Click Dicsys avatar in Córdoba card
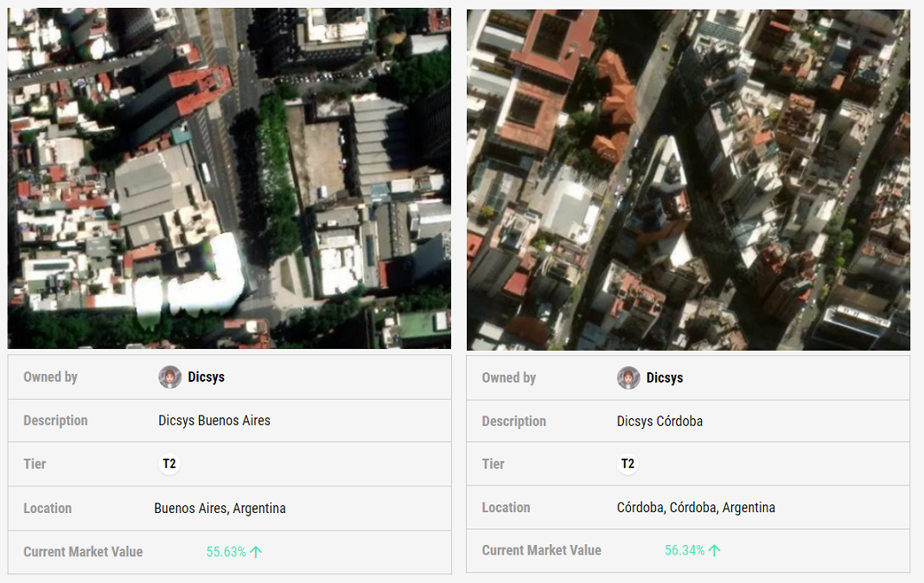The height and width of the screenshot is (583, 924). (x=628, y=378)
